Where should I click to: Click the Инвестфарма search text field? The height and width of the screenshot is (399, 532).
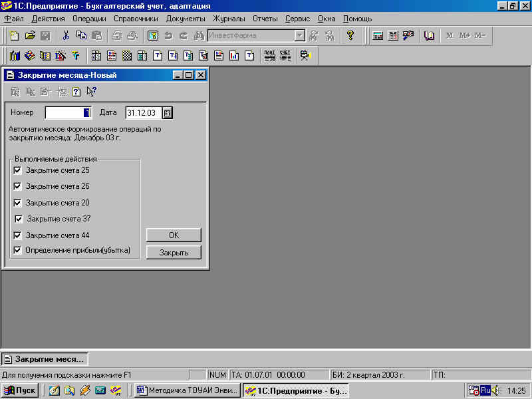pyautogui.click(x=251, y=35)
